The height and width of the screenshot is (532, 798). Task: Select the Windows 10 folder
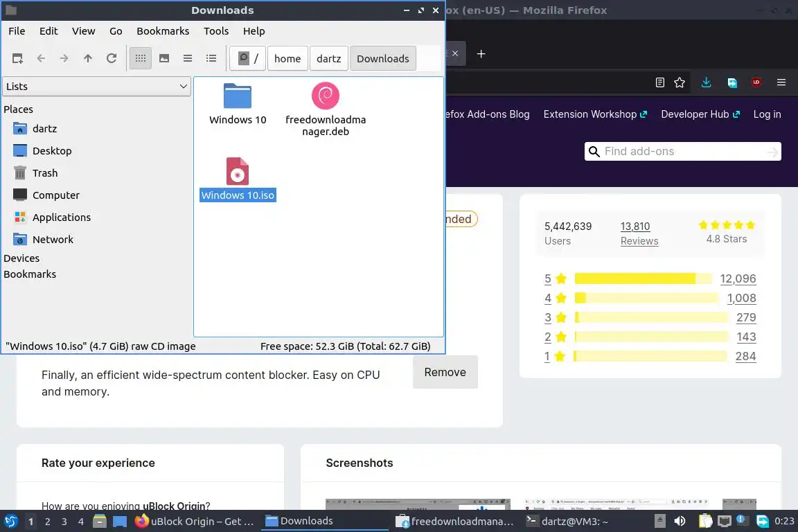click(x=238, y=104)
